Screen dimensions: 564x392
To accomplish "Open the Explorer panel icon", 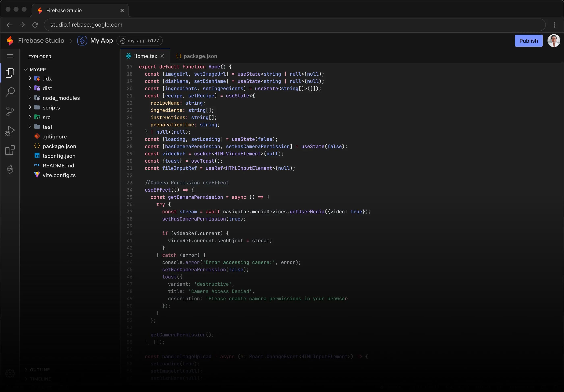I will pos(10,73).
